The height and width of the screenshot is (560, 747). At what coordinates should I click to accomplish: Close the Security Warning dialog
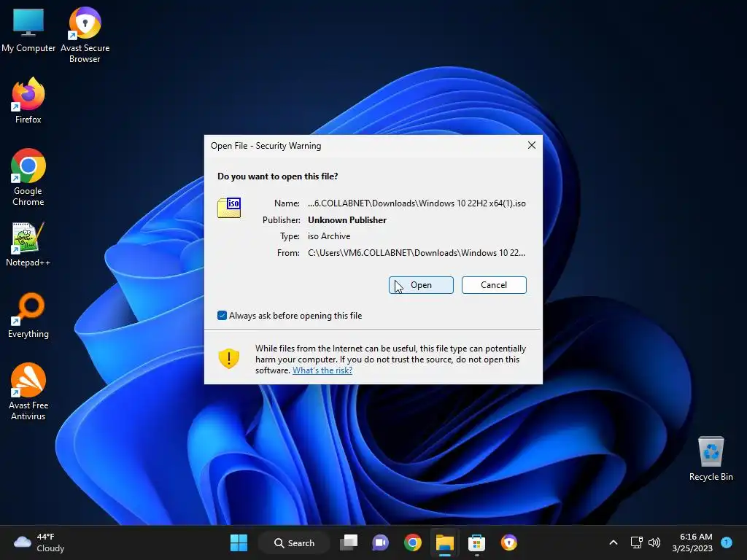[x=532, y=145]
